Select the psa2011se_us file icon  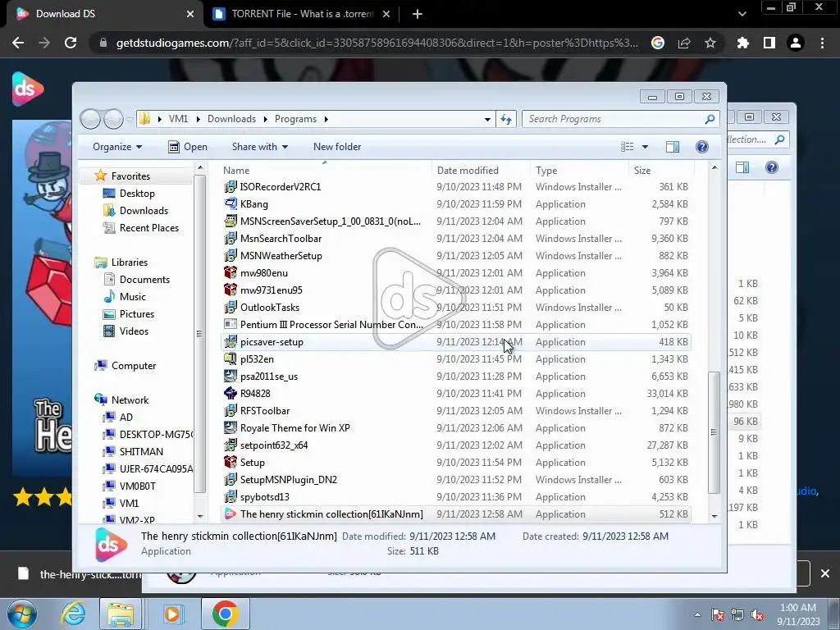[231, 376]
